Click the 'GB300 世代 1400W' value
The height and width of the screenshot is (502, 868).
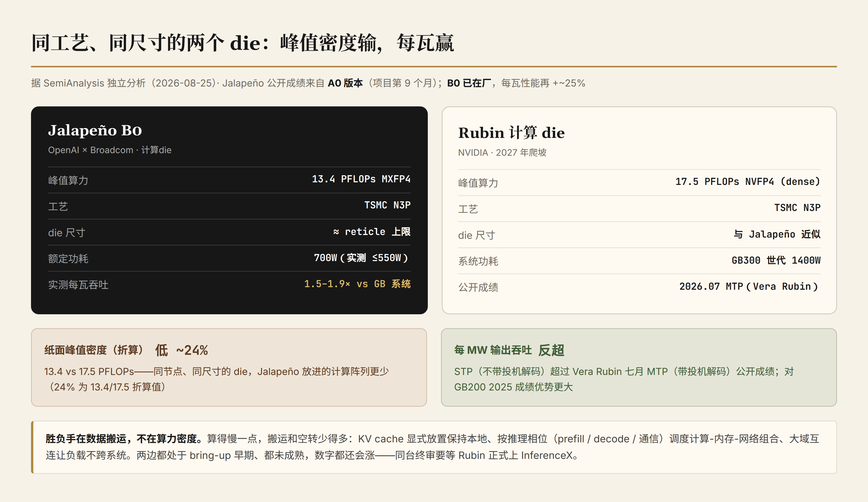[776, 260]
